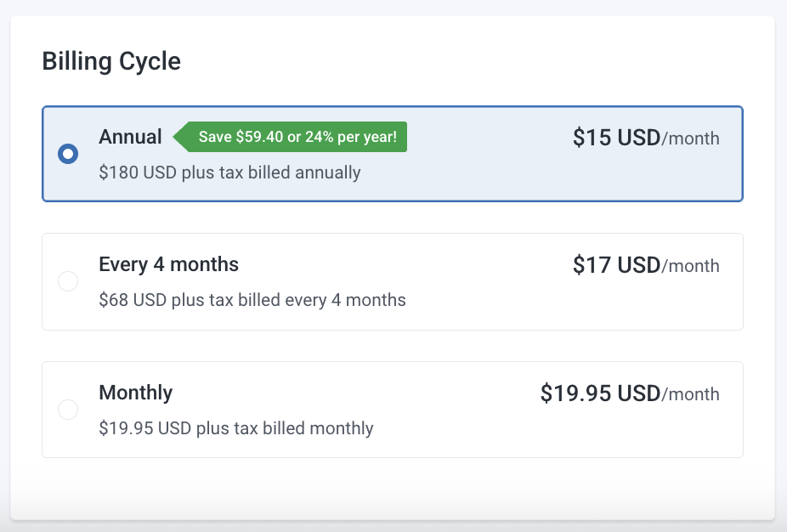Screen dimensions: 787x532
Task: Click the /month suffix beside $17 USD
Action: [x=691, y=266]
